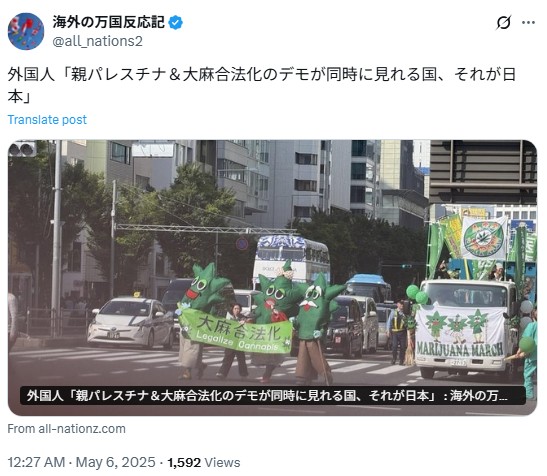Screen dimensions: 547x476
Task: Click the tweet body text paragraph
Action: [x=262, y=85]
